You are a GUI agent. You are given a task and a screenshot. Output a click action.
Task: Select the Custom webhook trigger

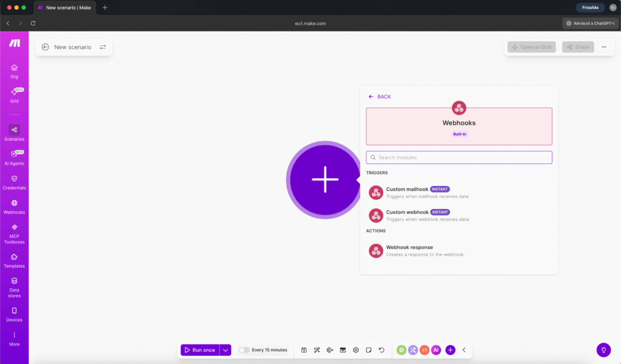[408, 214]
